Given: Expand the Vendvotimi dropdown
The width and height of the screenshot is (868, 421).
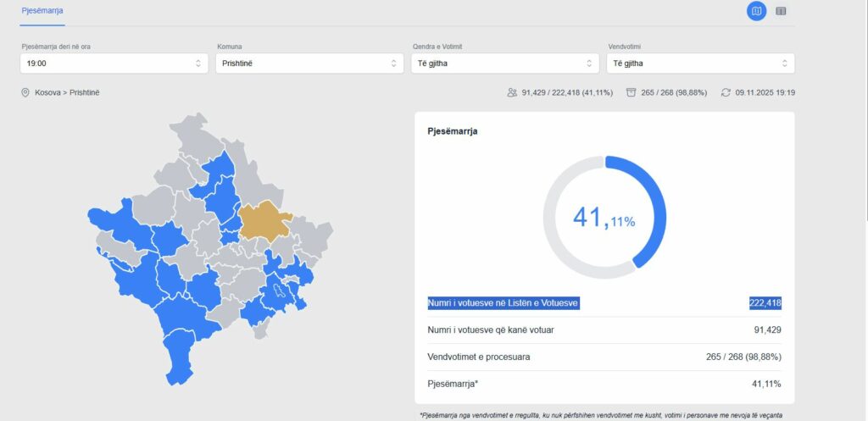Looking at the screenshot, I should pyautogui.click(x=700, y=64).
